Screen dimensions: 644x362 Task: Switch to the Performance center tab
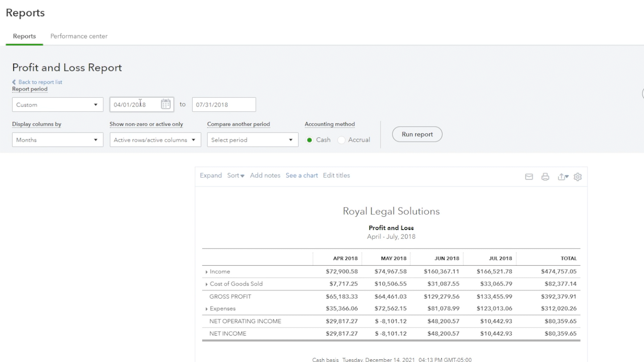[x=79, y=36]
